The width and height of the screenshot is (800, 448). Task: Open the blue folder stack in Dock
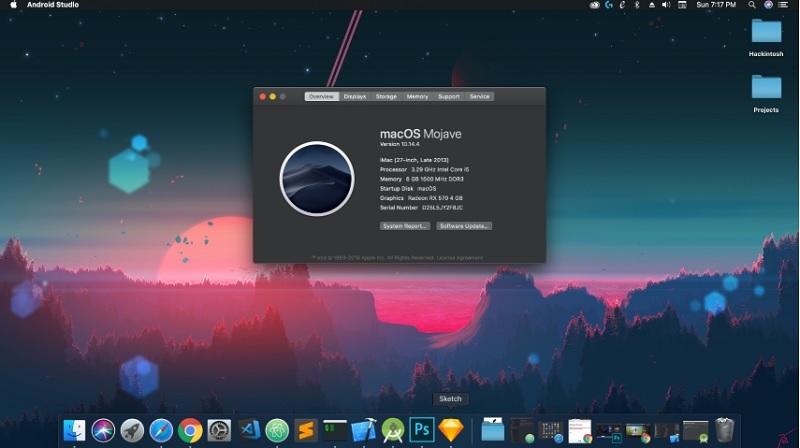493,430
